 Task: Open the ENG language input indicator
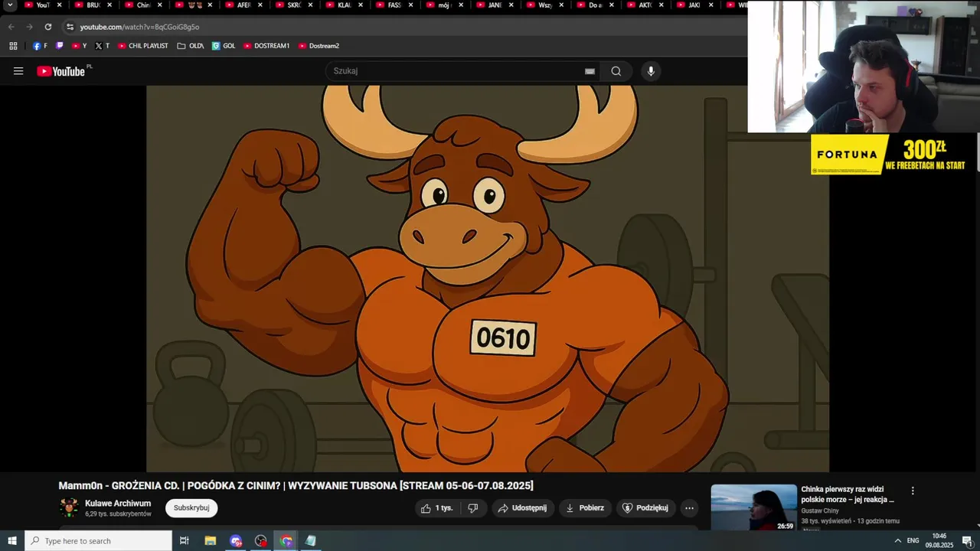click(x=913, y=541)
